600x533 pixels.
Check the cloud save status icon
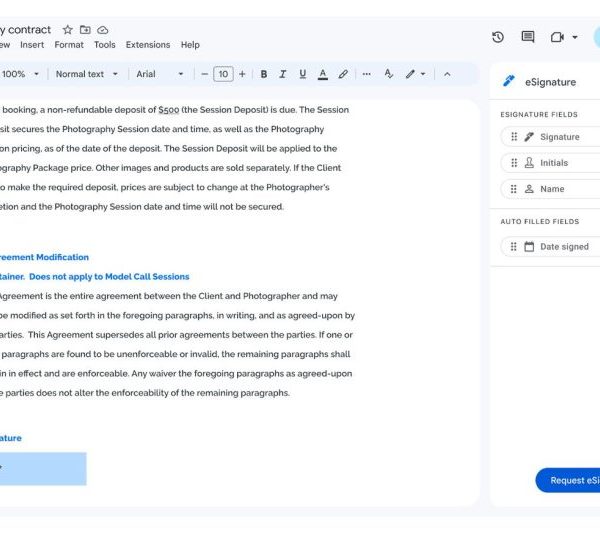103,30
